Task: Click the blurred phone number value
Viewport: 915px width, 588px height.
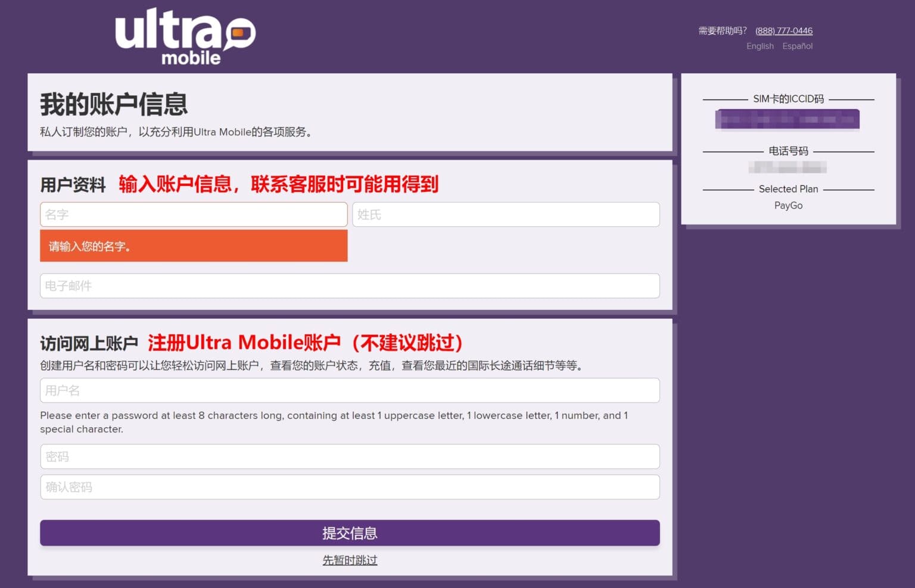Action: tap(788, 167)
